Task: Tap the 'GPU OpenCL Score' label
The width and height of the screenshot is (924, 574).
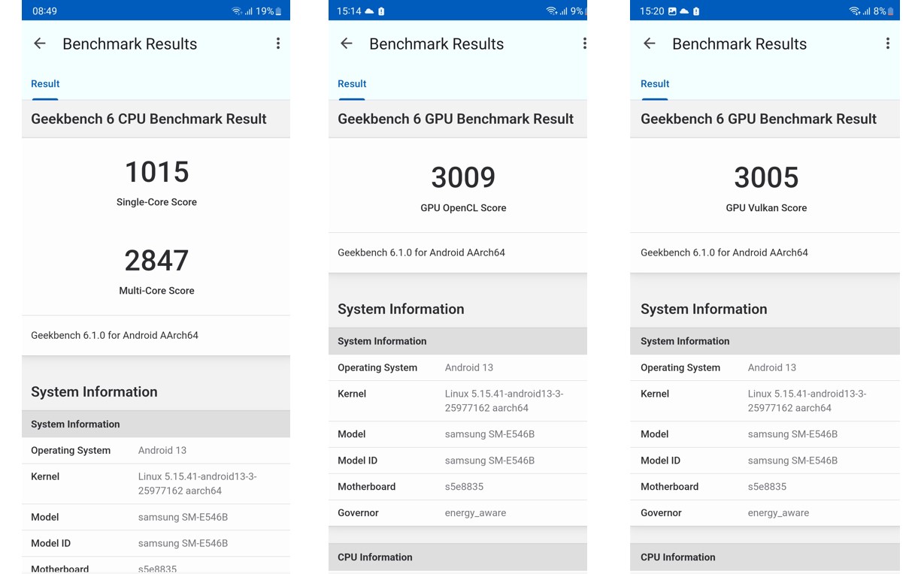Action: 463,208
